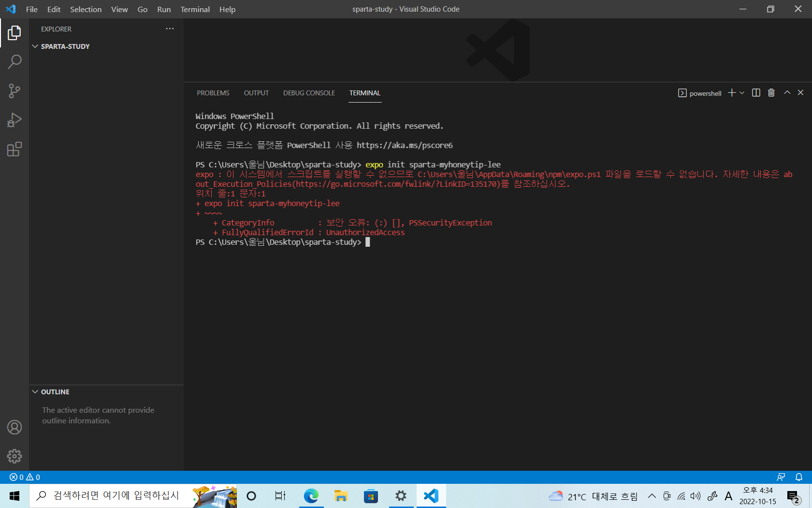Open the Go menu
This screenshot has width=812, height=508.
pos(143,9)
